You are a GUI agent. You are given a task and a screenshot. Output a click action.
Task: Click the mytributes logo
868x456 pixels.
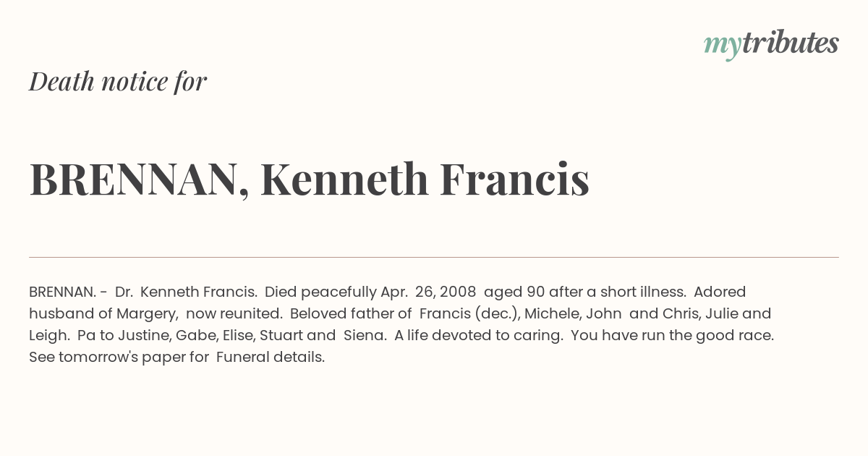tap(771, 44)
